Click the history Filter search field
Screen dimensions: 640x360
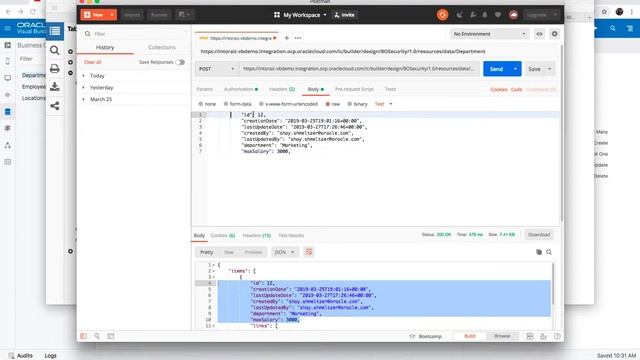click(134, 34)
